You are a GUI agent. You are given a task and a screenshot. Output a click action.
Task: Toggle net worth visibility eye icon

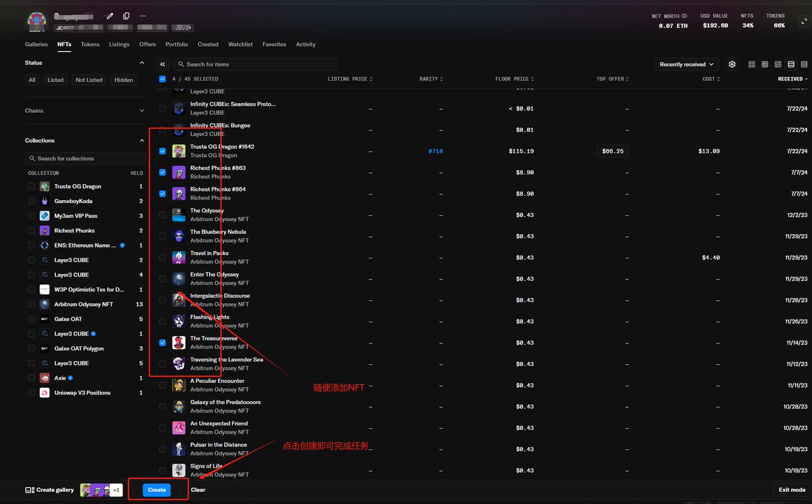click(684, 16)
